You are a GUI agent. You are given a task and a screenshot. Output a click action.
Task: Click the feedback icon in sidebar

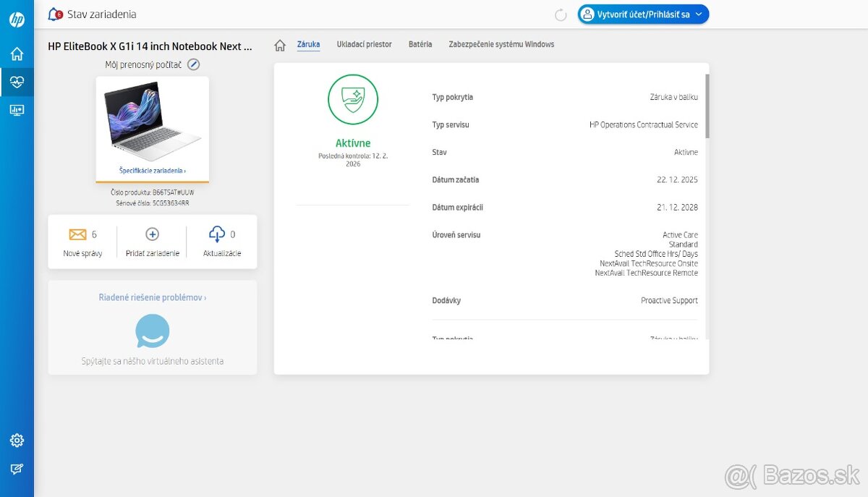coord(17,469)
